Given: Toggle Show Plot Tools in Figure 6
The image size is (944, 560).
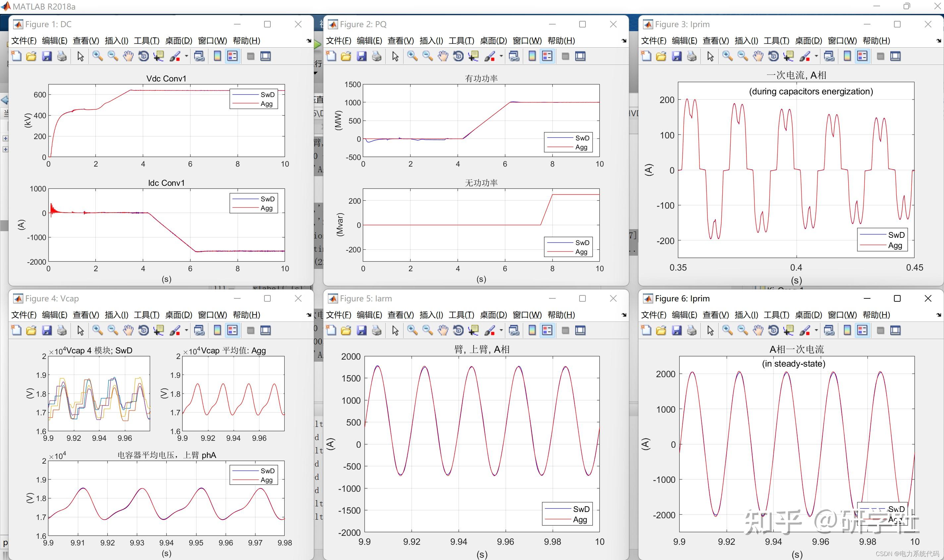Looking at the screenshot, I should [x=896, y=330].
